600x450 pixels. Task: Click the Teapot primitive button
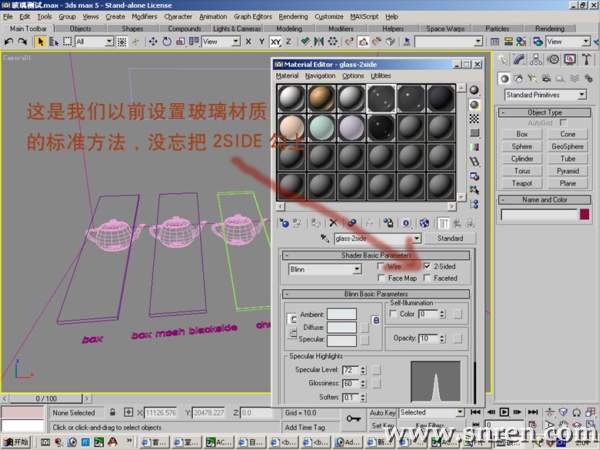[x=522, y=183]
